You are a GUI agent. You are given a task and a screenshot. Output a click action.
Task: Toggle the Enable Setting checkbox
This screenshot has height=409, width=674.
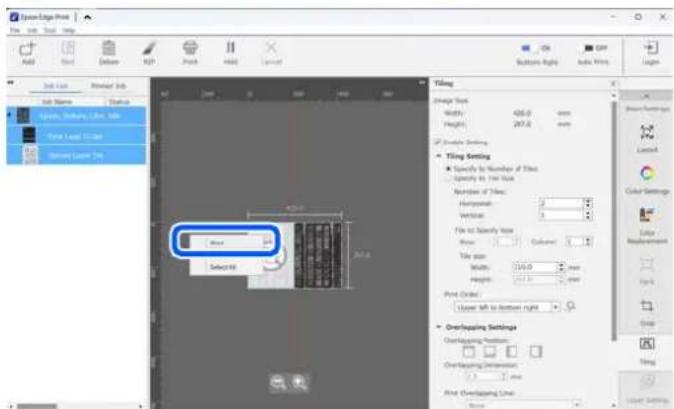point(438,142)
